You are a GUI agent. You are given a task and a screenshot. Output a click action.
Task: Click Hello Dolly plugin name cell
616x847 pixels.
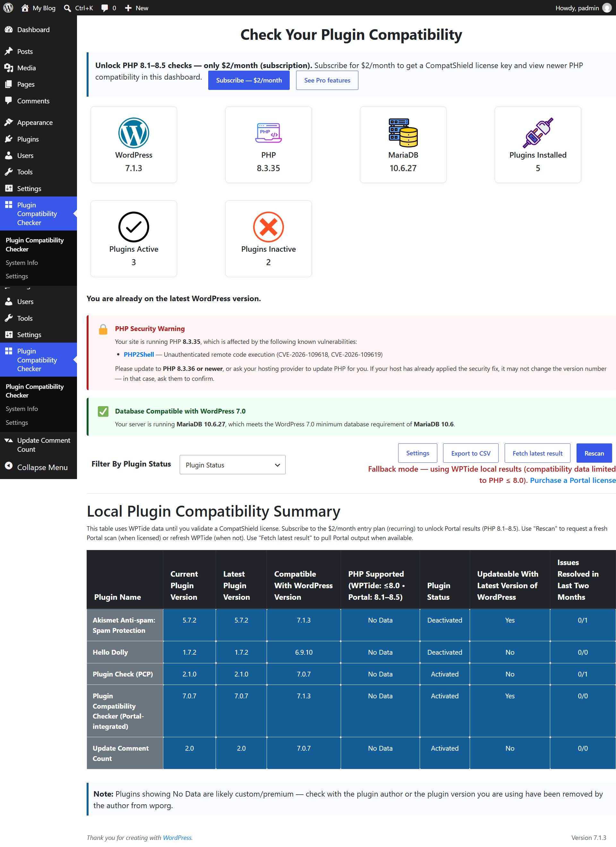pyautogui.click(x=124, y=652)
